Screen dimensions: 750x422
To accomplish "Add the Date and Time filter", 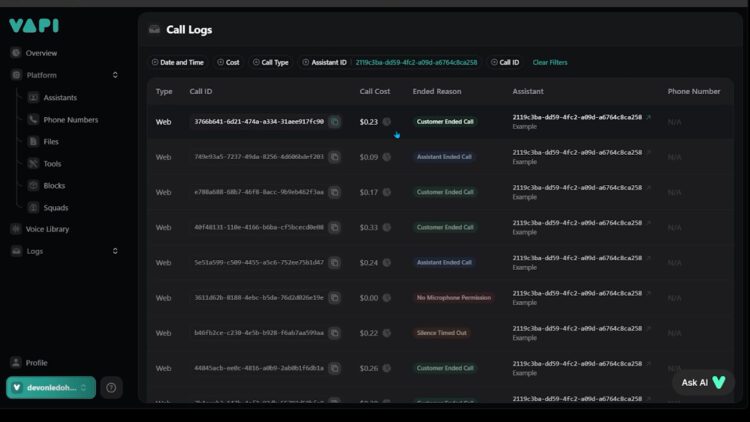I will (x=178, y=62).
